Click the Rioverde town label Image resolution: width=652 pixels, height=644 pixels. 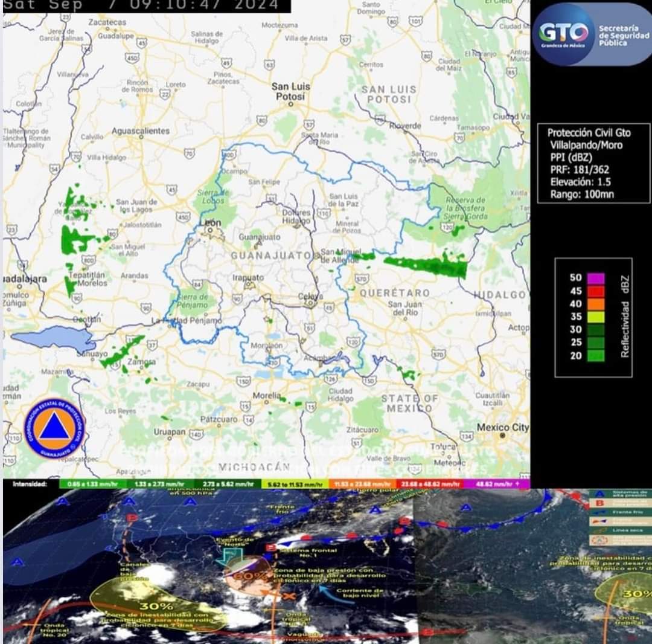405,126
